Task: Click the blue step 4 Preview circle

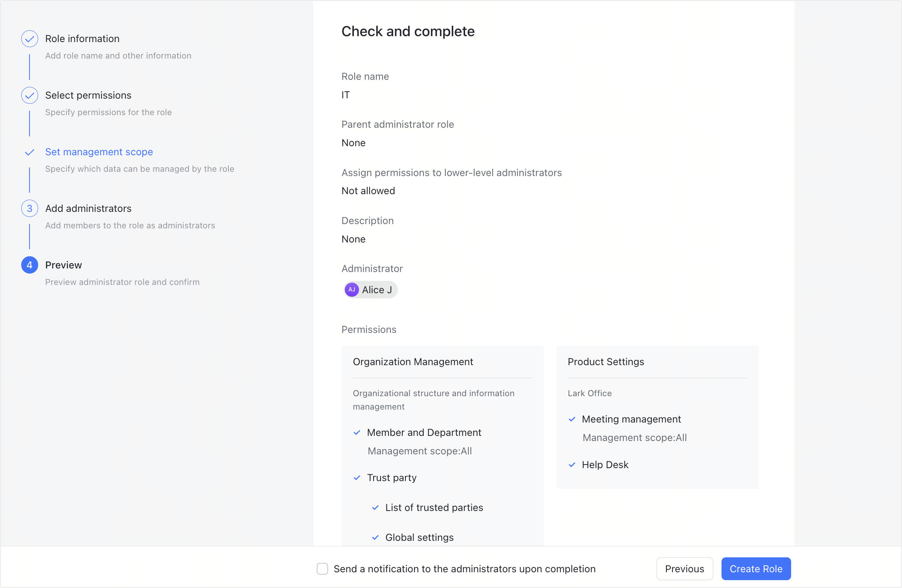Action: tap(29, 265)
